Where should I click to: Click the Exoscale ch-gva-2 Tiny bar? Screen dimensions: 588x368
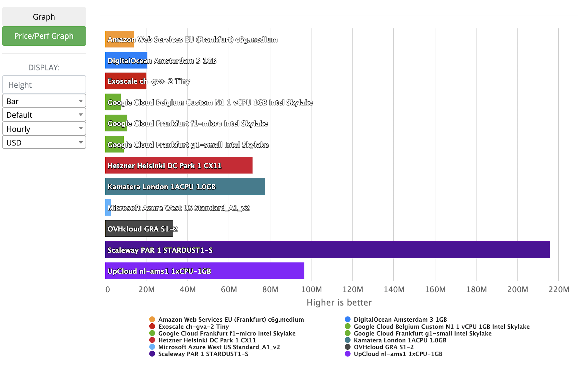123,80
